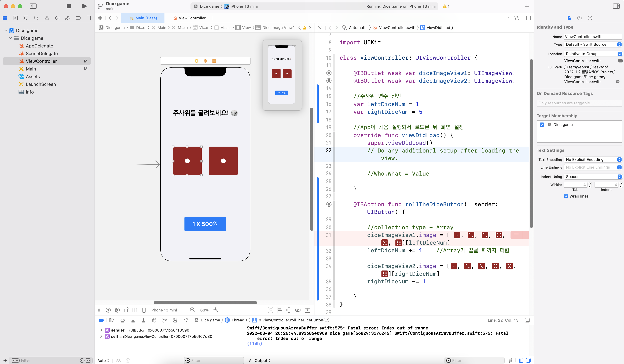Uncheck the Wrap lines checkbox

[566, 196]
